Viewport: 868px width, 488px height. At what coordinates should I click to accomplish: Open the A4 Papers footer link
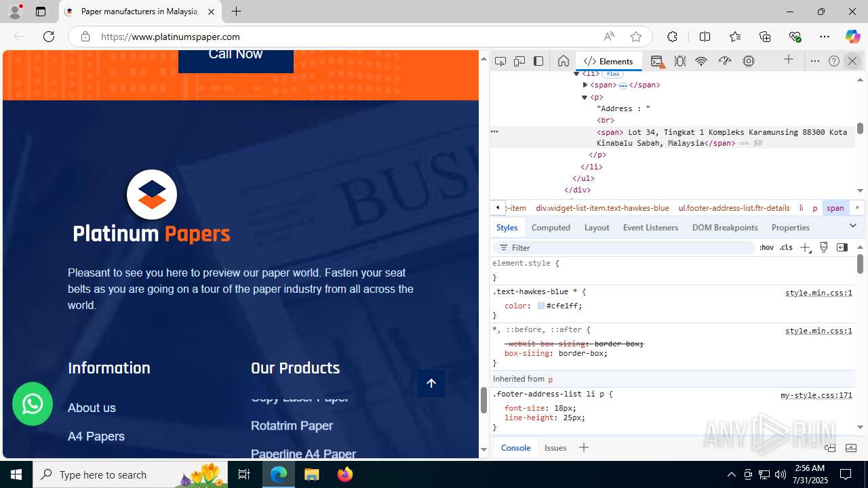(x=96, y=436)
